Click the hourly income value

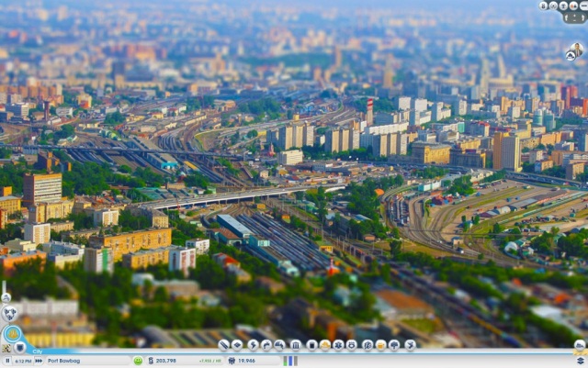click(210, 362)
